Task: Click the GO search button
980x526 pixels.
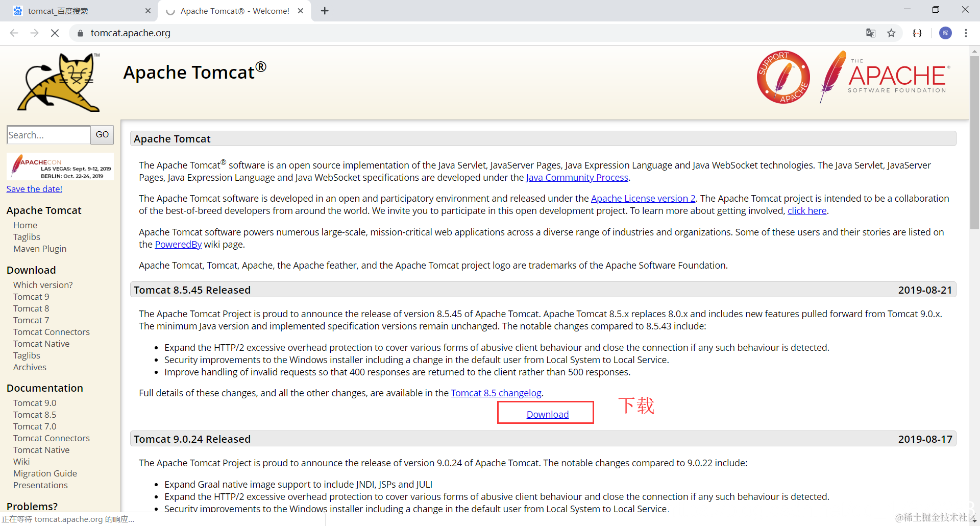Action: tap(102, 135)
